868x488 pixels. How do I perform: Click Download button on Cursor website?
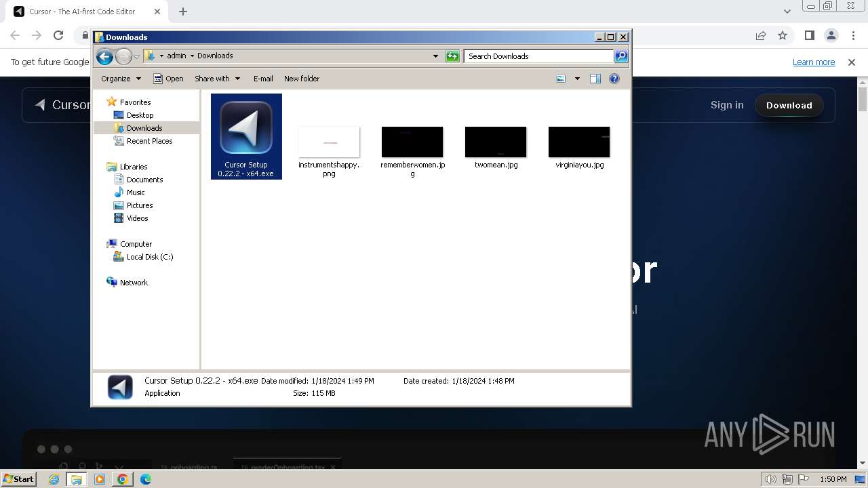(789, 105)
